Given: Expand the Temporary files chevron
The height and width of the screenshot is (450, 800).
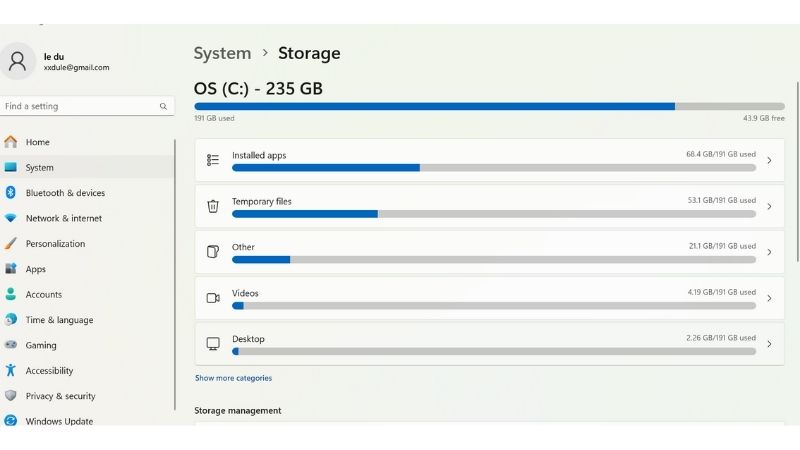Looking at the screenshot, I should pos(769,206).
